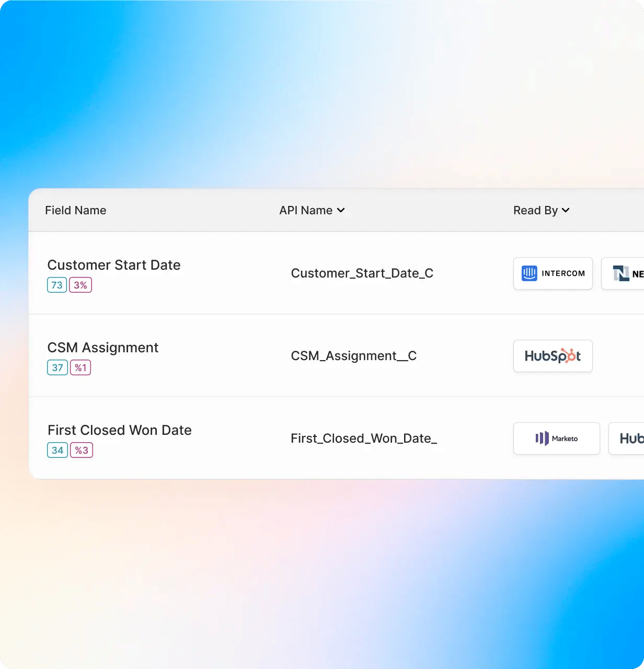
Task: Click the %3 badge under First Closed Won Date
Action: 82,450
